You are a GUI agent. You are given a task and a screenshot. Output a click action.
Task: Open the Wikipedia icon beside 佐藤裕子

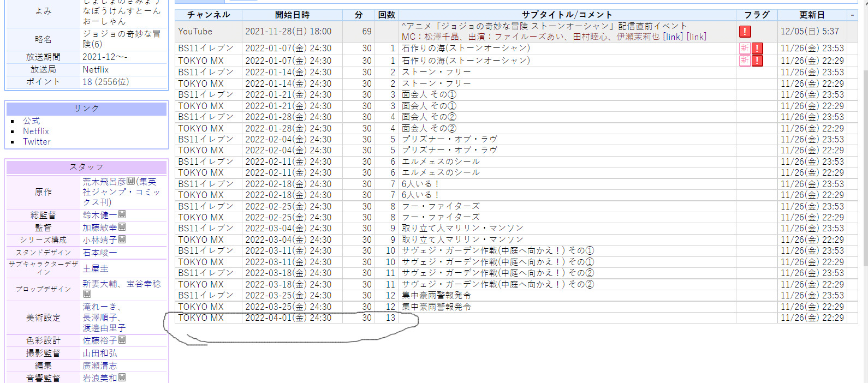tap(122, 340)
